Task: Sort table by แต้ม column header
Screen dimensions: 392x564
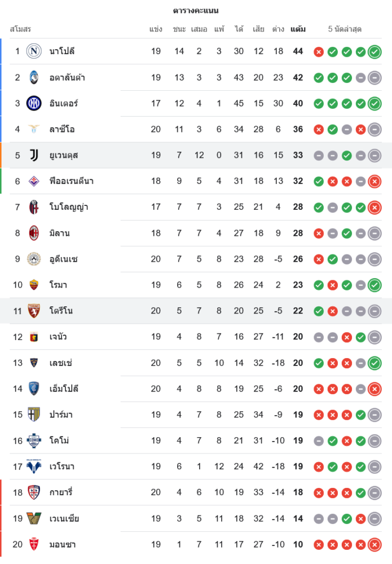Action: (x=298, y=29)
